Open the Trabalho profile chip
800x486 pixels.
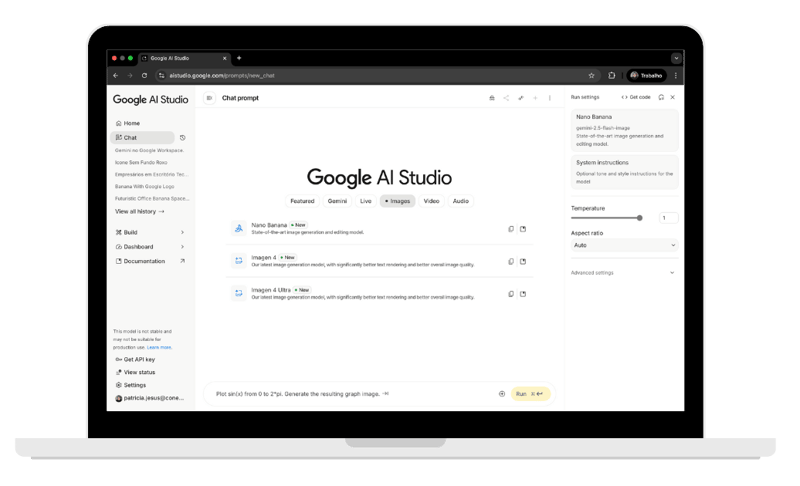click(646, 75)
